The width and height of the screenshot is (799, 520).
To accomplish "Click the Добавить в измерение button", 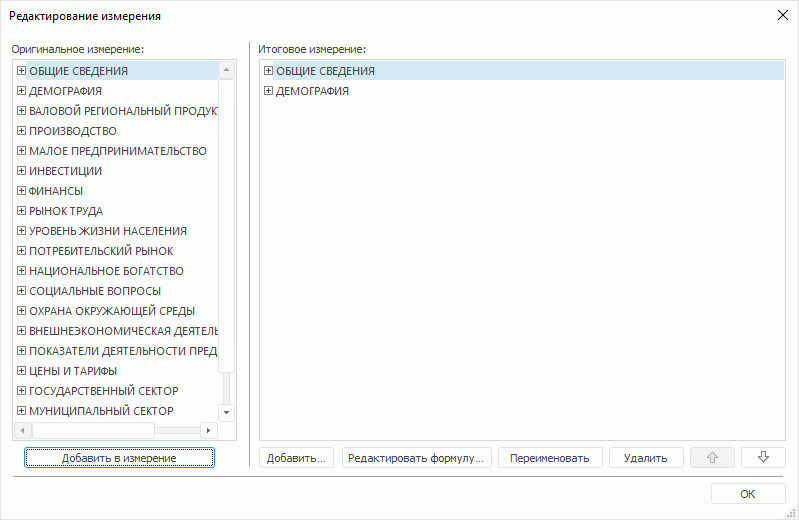I will point(119,458).
